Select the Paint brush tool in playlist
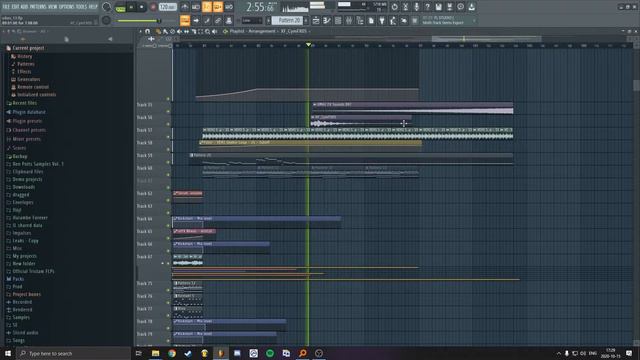The height and width of the screenshot is (360, 640). [x=165, y=31]
